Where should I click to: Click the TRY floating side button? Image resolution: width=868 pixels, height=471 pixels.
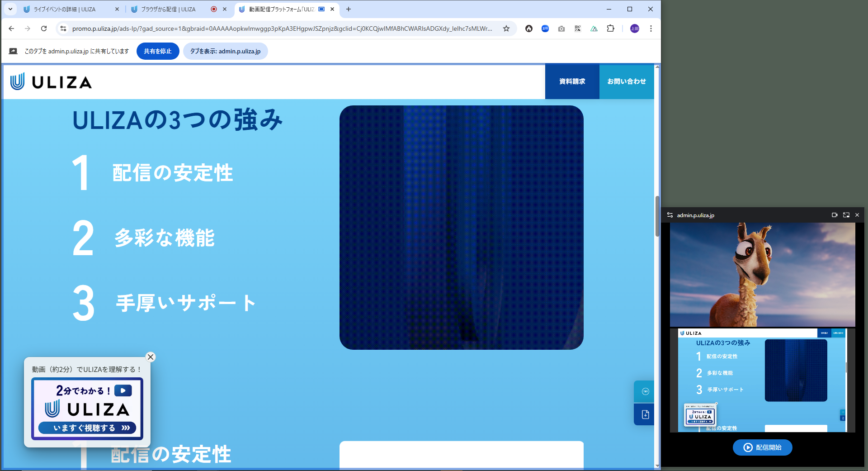coord(645,391)
